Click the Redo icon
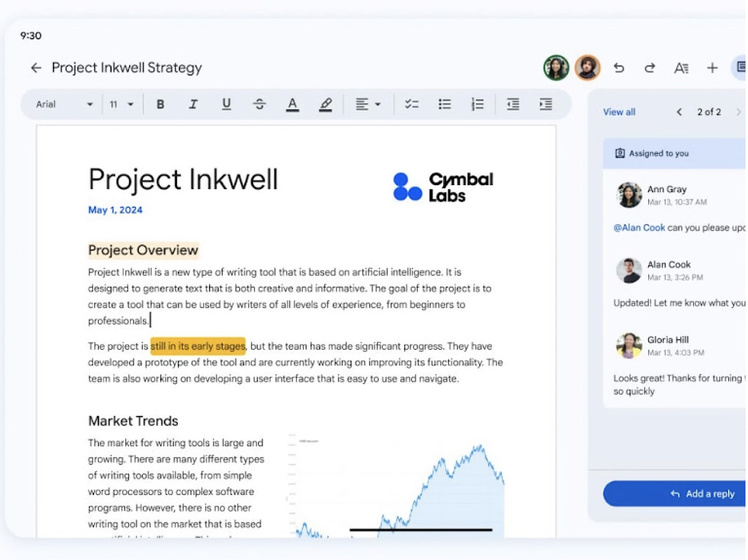The width and height of the screenshot is (748, 560). coord(650,68)
